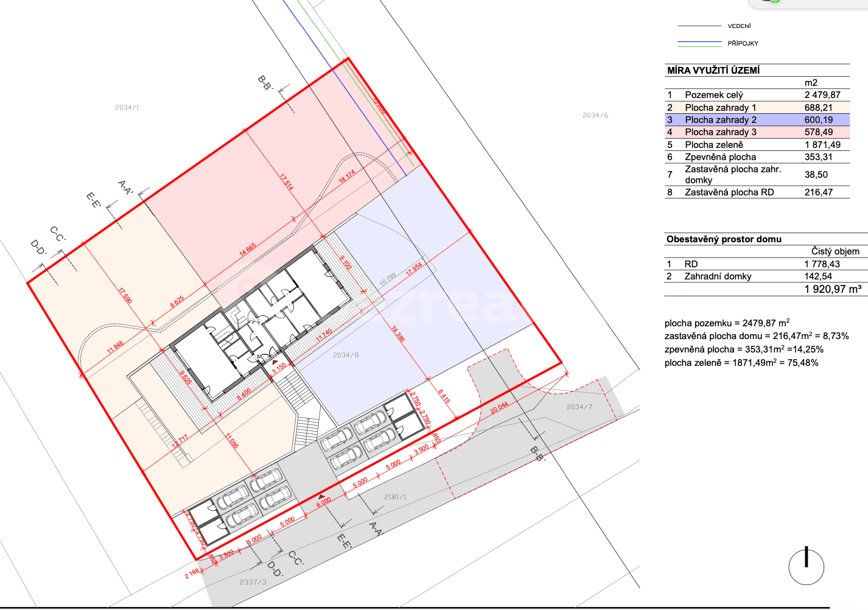Click the 18.174 dimension label
This screenshot has height=610, width=868.
click(347, 177)
